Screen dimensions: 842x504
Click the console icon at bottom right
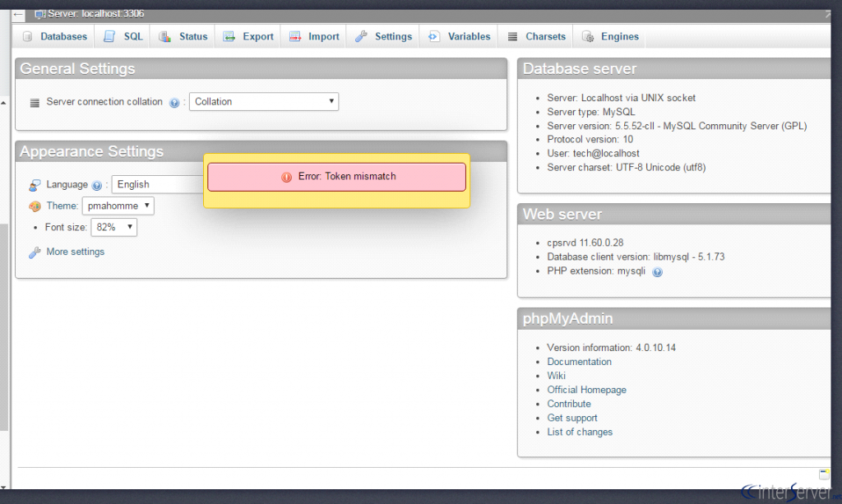coord(824,474)
